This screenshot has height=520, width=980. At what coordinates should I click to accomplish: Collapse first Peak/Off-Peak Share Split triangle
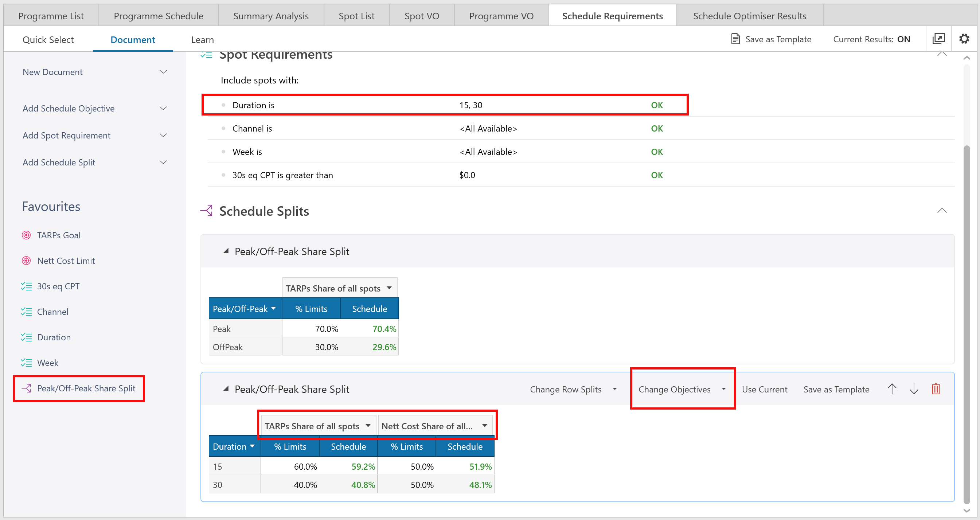coord(226,251)
